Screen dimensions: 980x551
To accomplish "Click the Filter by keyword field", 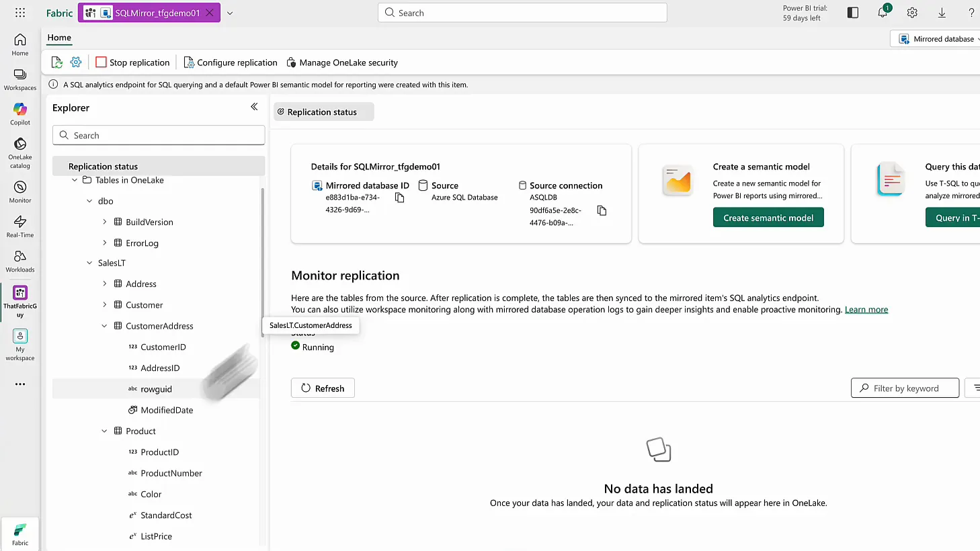I will pyautogui.click(x=905, y=388).
